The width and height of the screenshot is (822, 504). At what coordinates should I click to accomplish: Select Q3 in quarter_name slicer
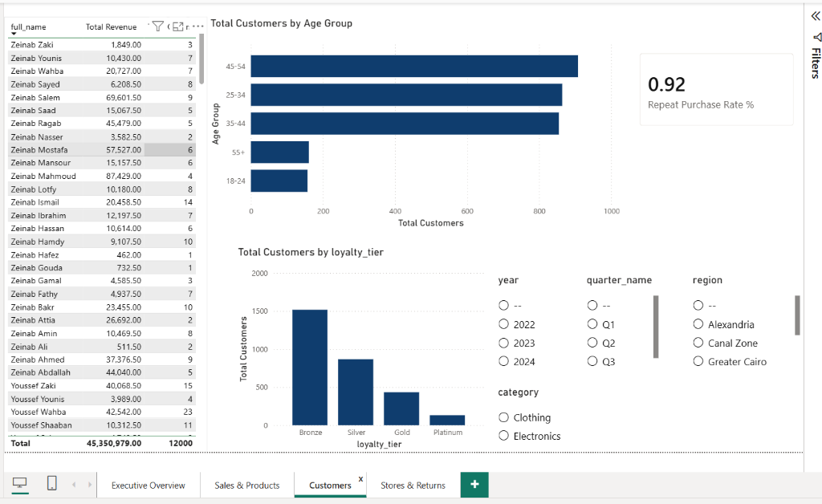(592, 361)
